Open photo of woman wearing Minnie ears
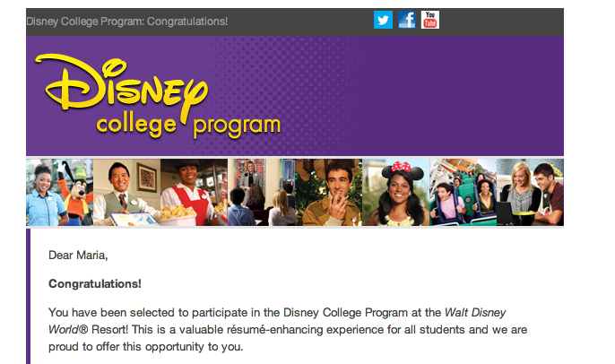This screenshot has height=364, width=615. click(395, 192)
